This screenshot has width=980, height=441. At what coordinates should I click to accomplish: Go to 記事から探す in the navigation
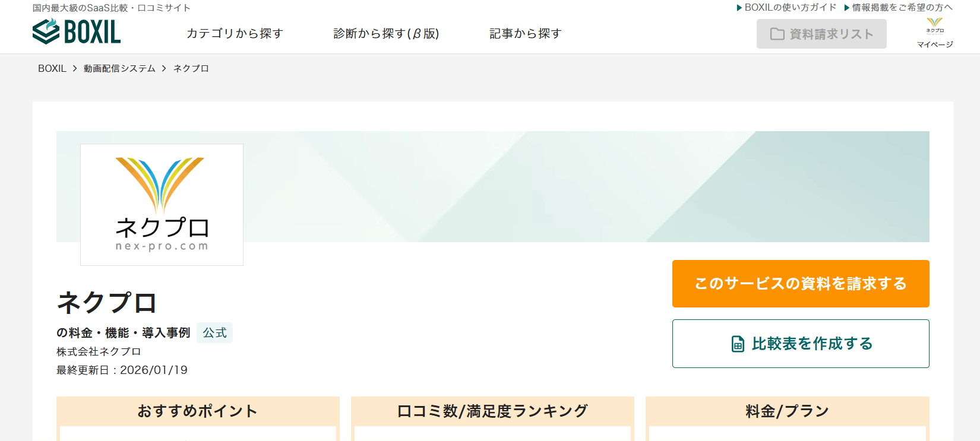click(x=525, y=34)
